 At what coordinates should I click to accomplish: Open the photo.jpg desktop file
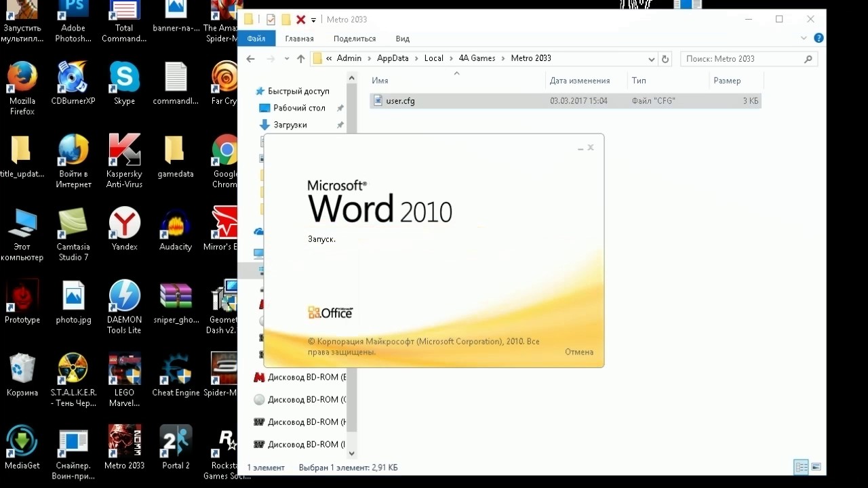pyautogui.click(x=73, y=302)
